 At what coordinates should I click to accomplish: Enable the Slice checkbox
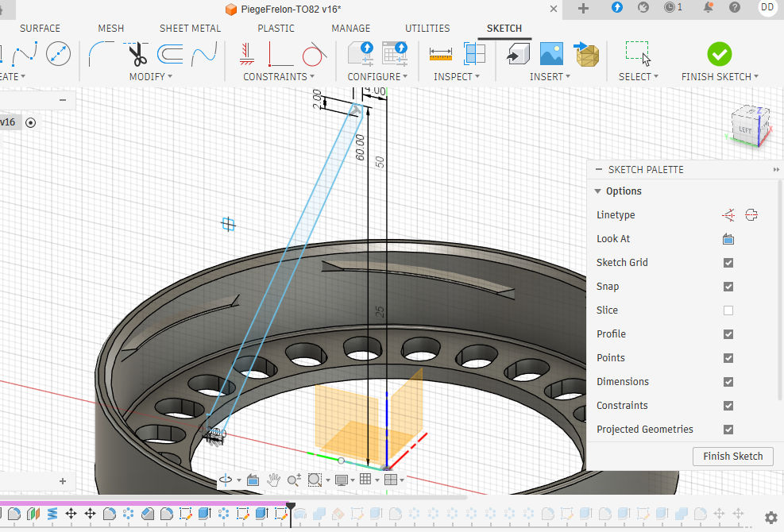(x=728, y=310)
